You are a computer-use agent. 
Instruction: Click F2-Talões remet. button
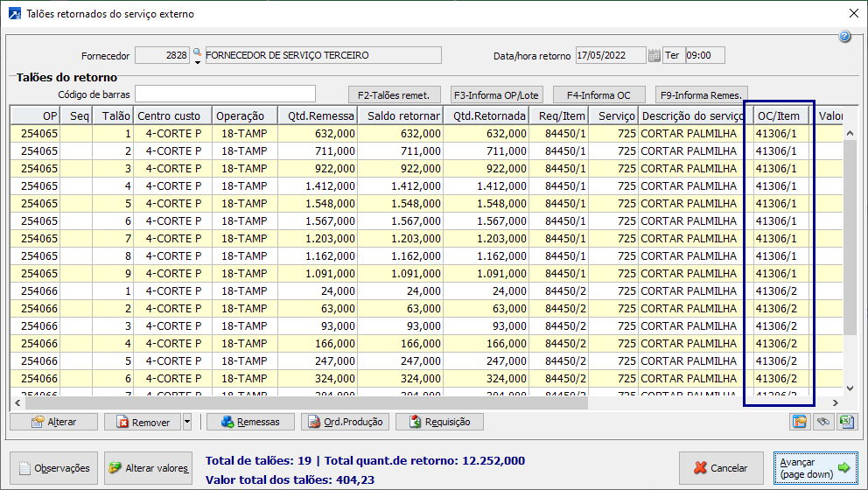click(x=394, y=94)
